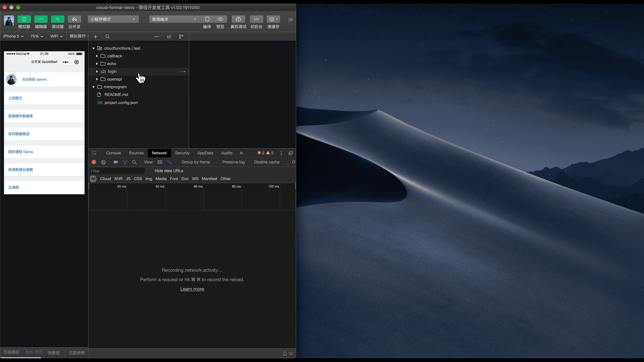Check the Disable cache option

(251, 162)
